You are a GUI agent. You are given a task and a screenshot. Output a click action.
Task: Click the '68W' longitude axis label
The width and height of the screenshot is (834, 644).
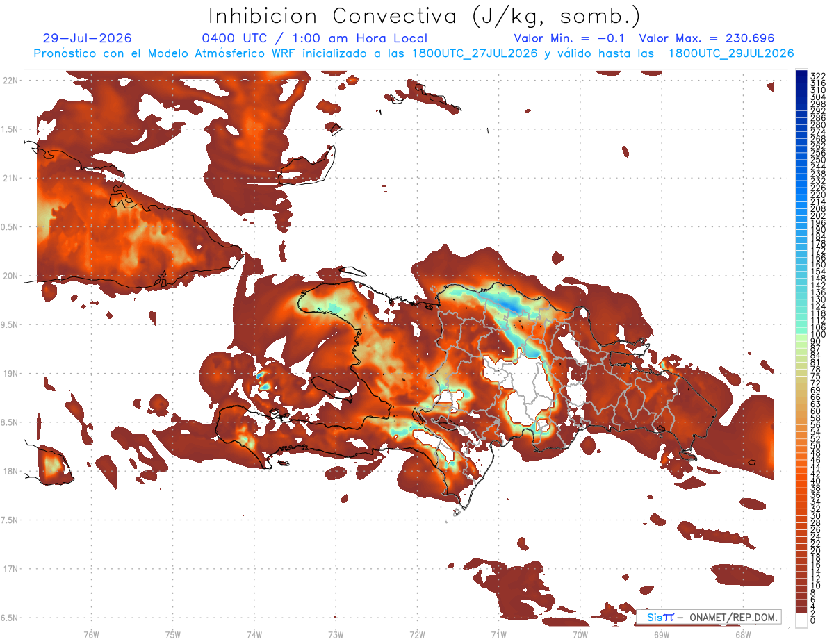(743, 634)
